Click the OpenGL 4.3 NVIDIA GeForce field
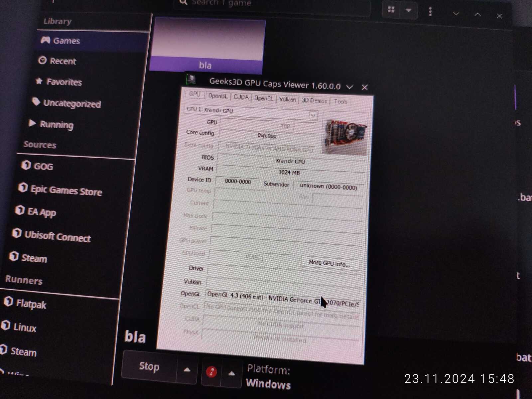532x399 pixels. [x=283, y=299]
